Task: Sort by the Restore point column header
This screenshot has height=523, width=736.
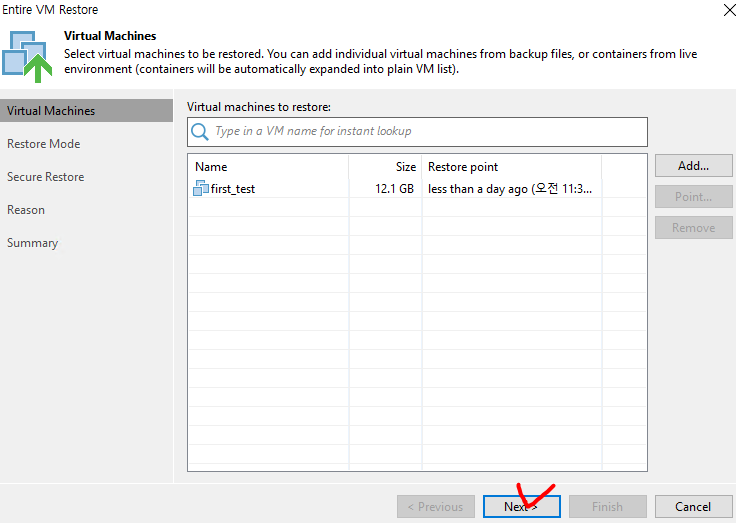Action: pos(512,167)
